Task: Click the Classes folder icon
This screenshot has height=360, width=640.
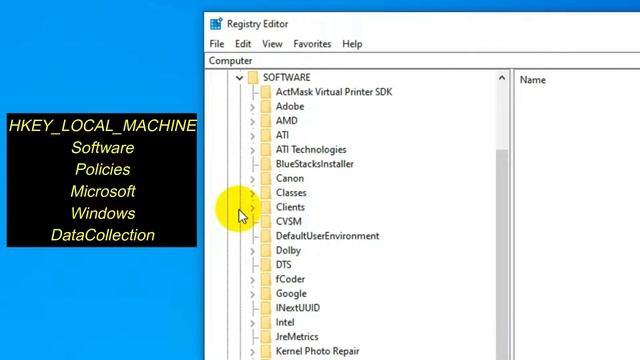Action: point(266,193)
